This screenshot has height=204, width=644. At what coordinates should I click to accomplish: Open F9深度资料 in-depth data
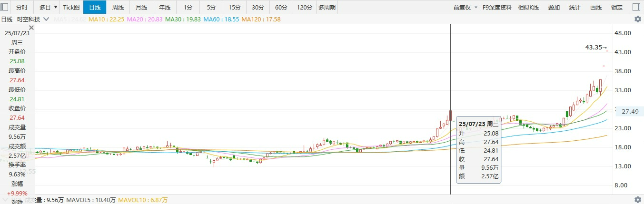[x=496, y=7]
